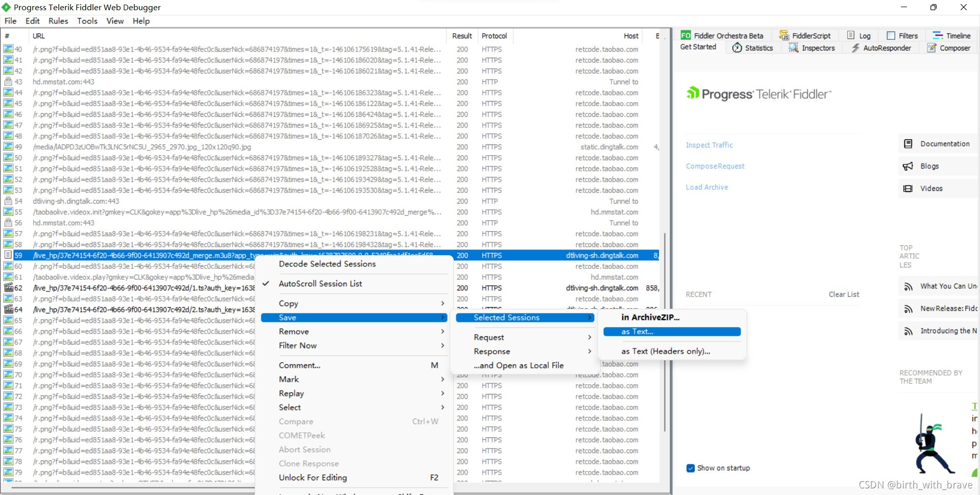This screenshot has height=495, width=980.
Task: Choose save in ArchiveZIP option
Action: (x=672, y=317)
